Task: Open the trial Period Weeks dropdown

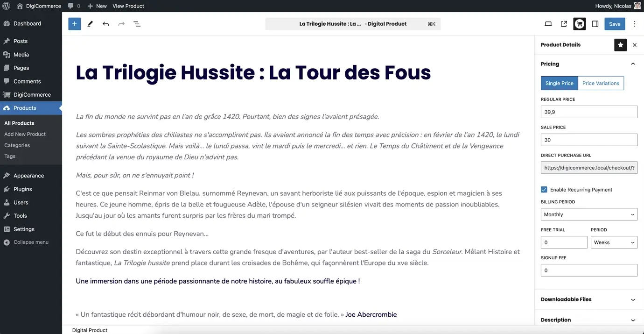Action: (614, 242)
